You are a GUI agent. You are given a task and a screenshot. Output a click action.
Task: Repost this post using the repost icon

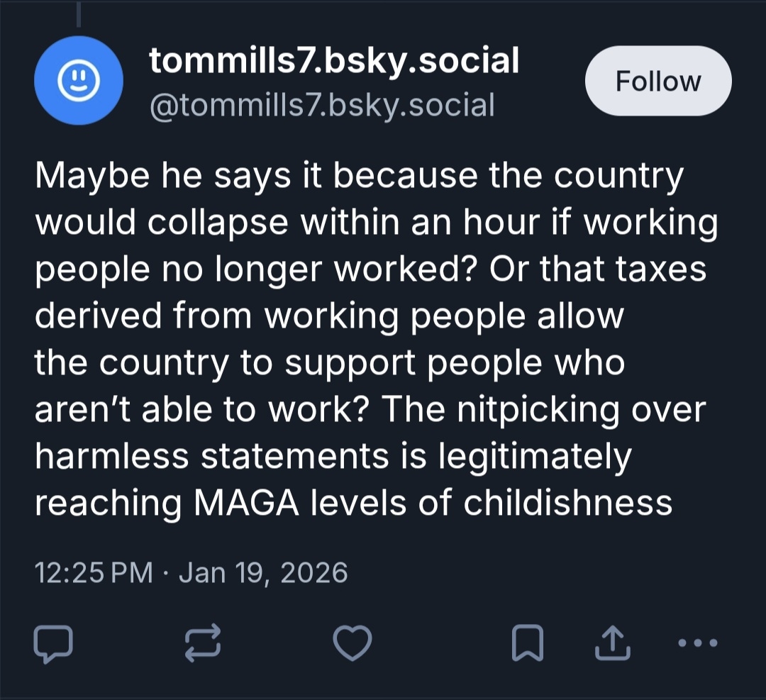click(202, 644)
